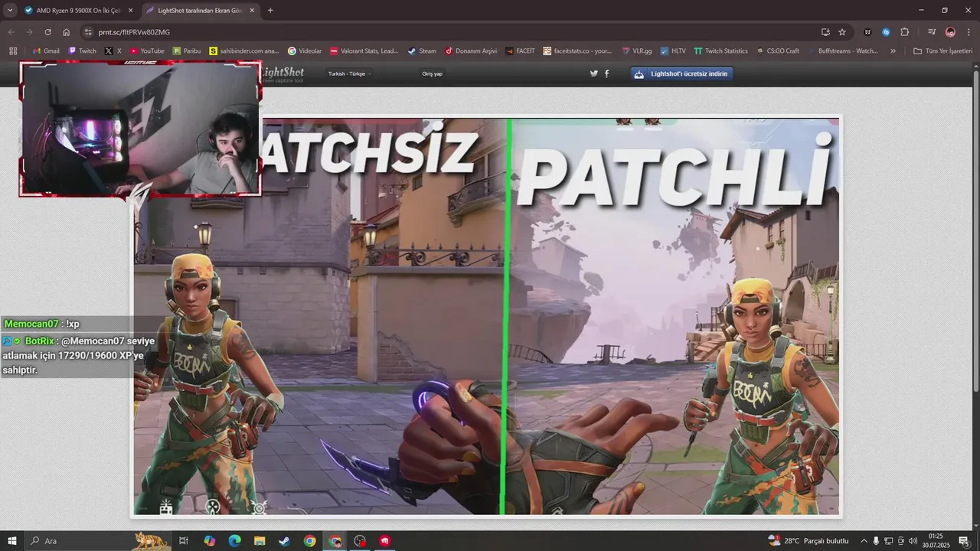Image resolution: width=980 pixels, height=551 pixels.
Task: Open a new browser tab
Action: pos(270,10)
